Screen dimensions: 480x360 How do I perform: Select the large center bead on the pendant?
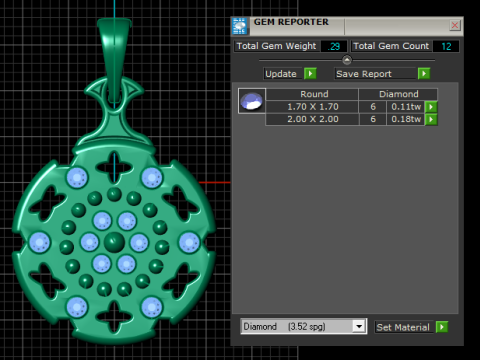tap(114, 242)
